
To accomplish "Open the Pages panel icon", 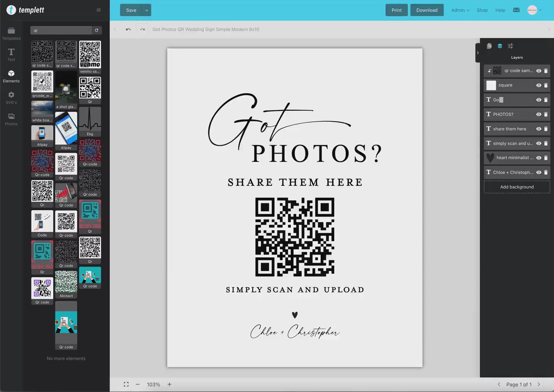I will click(x=489, y=46).
